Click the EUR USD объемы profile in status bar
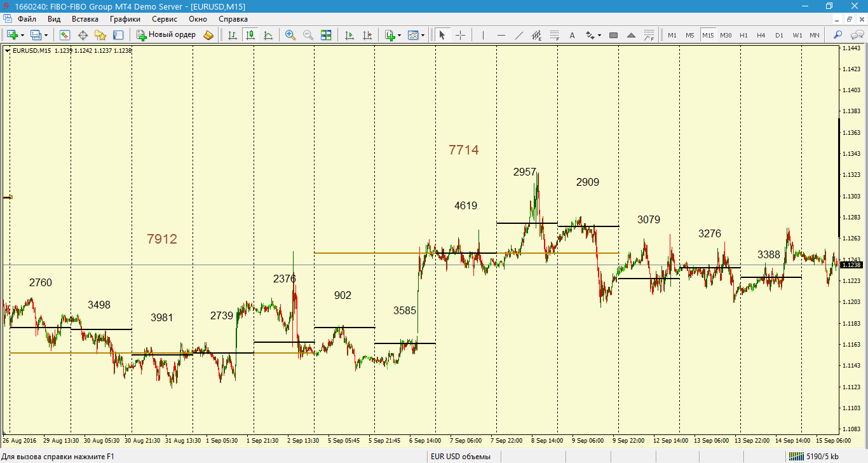This screenshot has width=868, height=463. (461, 457)
